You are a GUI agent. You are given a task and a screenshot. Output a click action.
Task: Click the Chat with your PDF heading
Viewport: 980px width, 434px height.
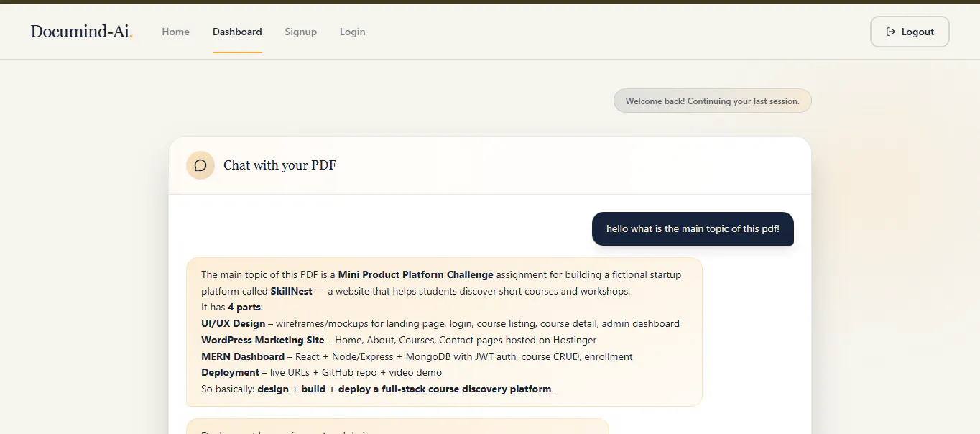coord(279,165)
